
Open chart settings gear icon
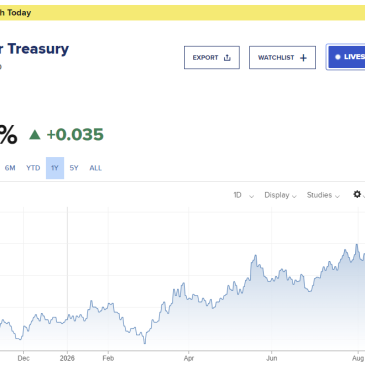pos(357,194)
